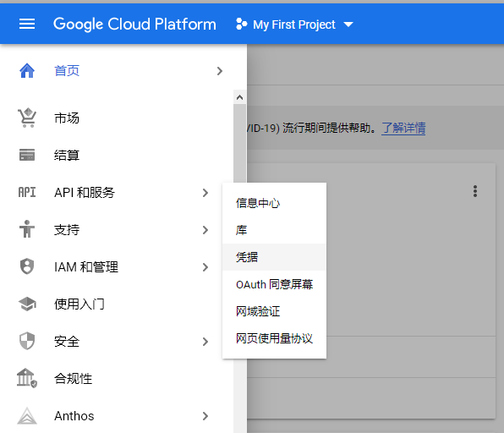Open the three-dot card options menu

475,191
